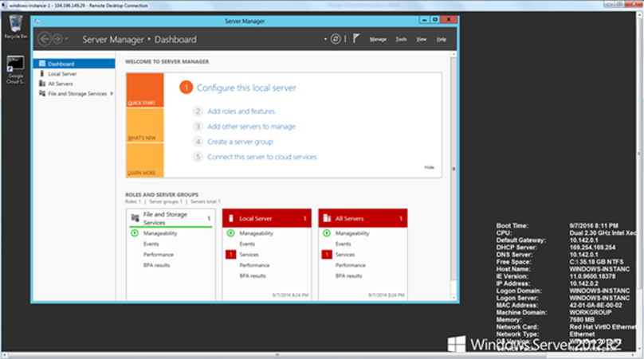The height and width of the screenshot is (359, 644).
Task: Open Performance in the Local Server tile
Action: click(254, 265)
